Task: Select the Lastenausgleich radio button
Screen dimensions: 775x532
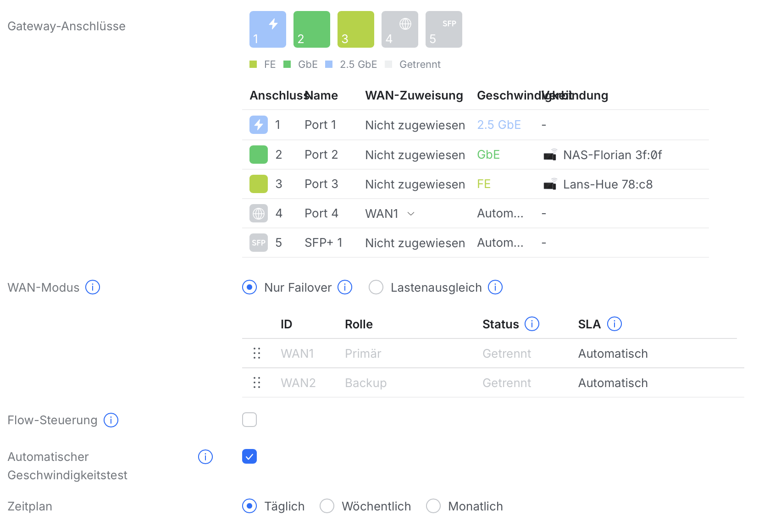Action: 376,288
